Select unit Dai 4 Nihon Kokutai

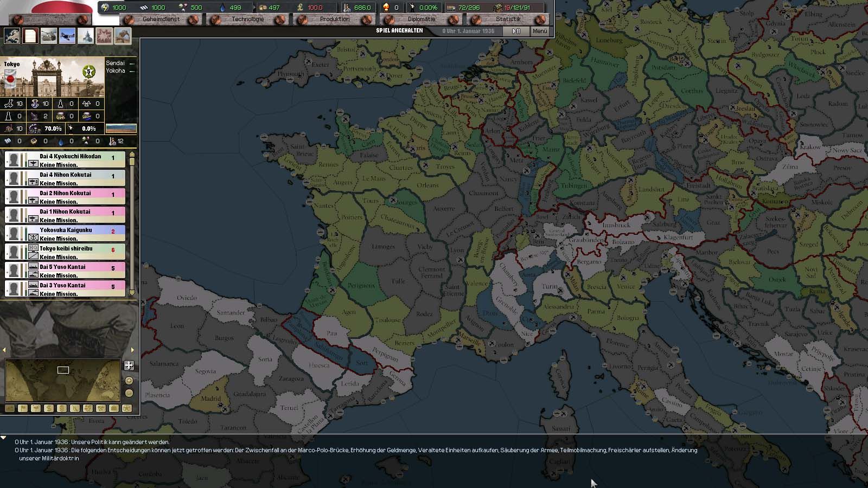(x=65, y=178)
